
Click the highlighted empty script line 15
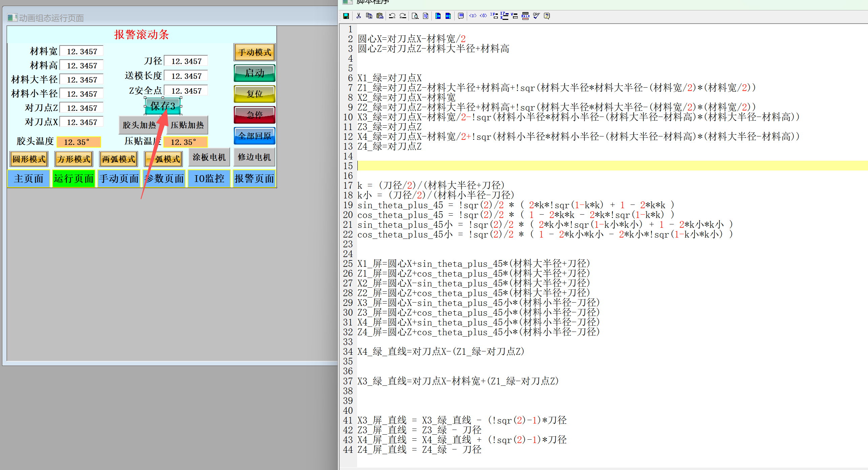[612, 166]
